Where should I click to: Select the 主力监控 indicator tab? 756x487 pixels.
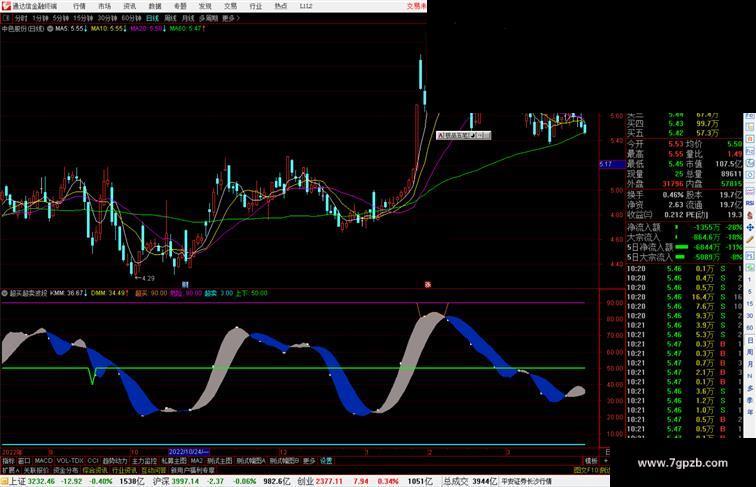pyautogui.click(x=144, y=461)
